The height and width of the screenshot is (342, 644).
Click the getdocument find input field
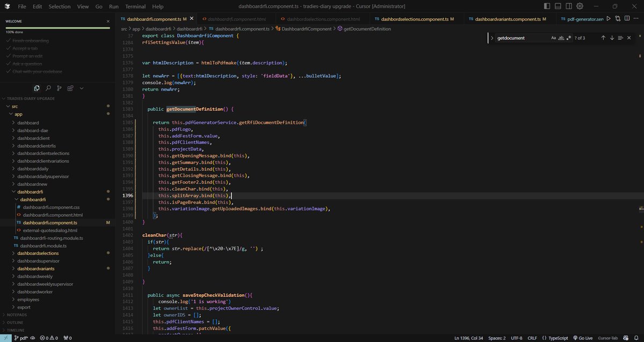[522, 38]
